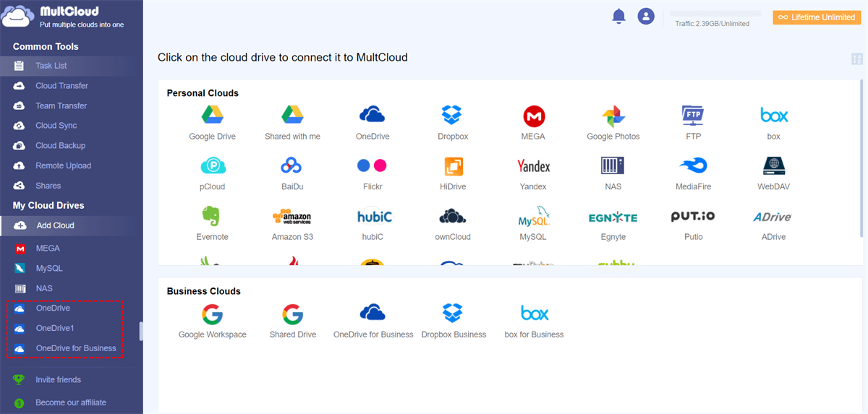This screenshot has width=868, height=414.
Task: Select Shared Drive business cloud
Action: click(x=292, y=321)
